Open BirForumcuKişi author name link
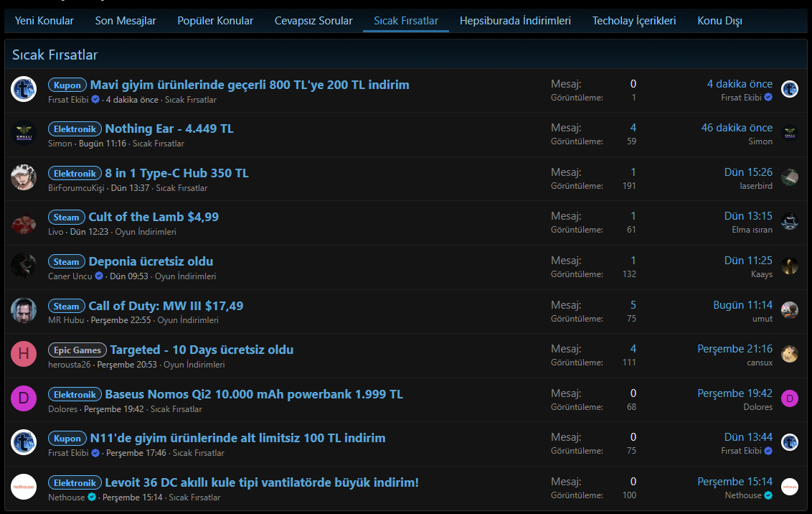Screen dimensions: 812x514 click(x=76, y=188)
